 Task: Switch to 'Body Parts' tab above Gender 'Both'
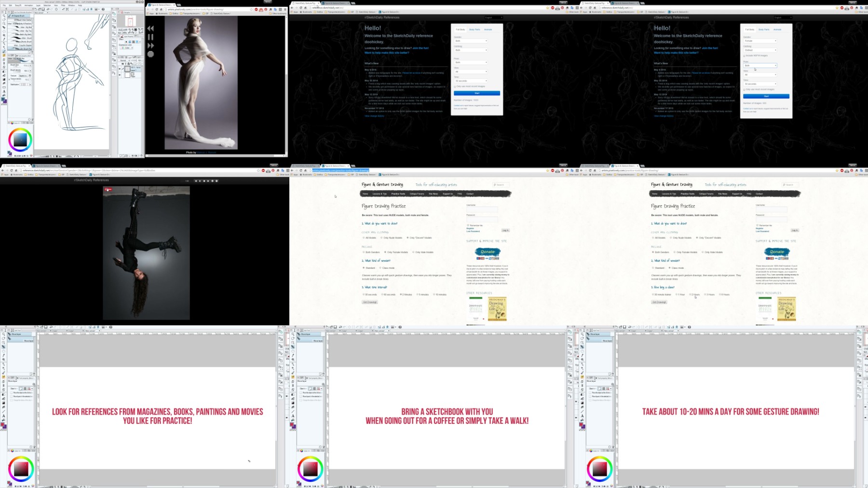[475, 29]
